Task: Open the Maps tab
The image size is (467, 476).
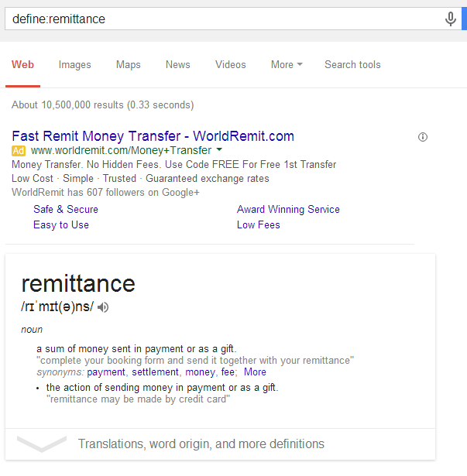Action: coord(129,65)
